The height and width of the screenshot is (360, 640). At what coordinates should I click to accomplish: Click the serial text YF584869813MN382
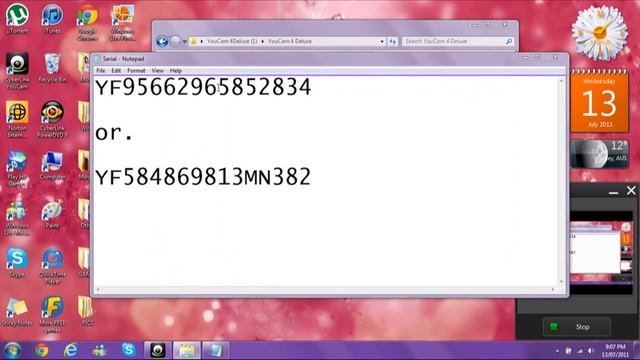coord(203,177)
